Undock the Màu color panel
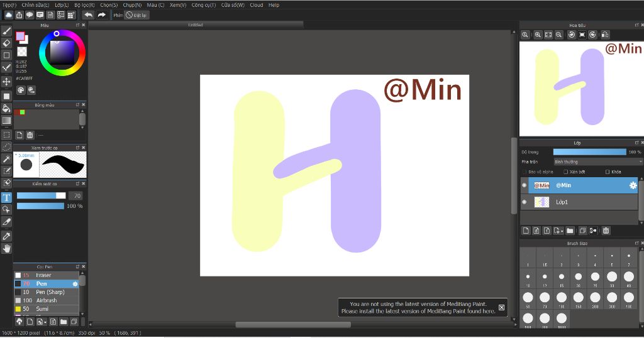The height and width of the screenshot is (338, 644). coord(77,25)
